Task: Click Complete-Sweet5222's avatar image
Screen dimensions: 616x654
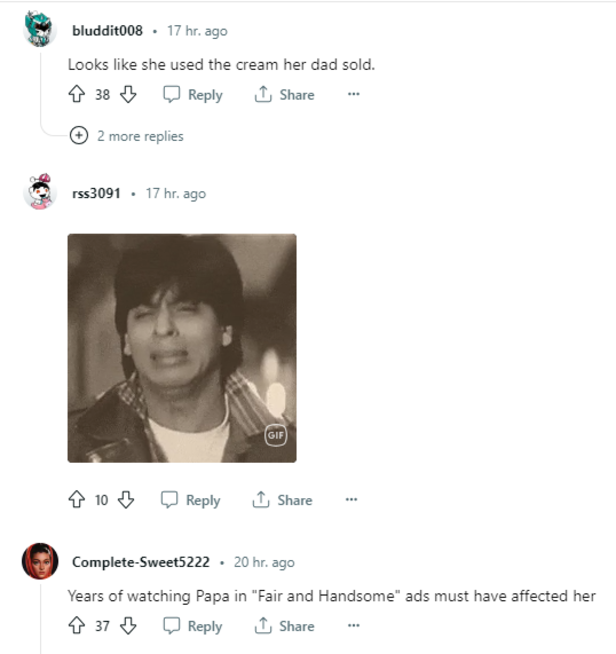Action: (x=40, y=562)
